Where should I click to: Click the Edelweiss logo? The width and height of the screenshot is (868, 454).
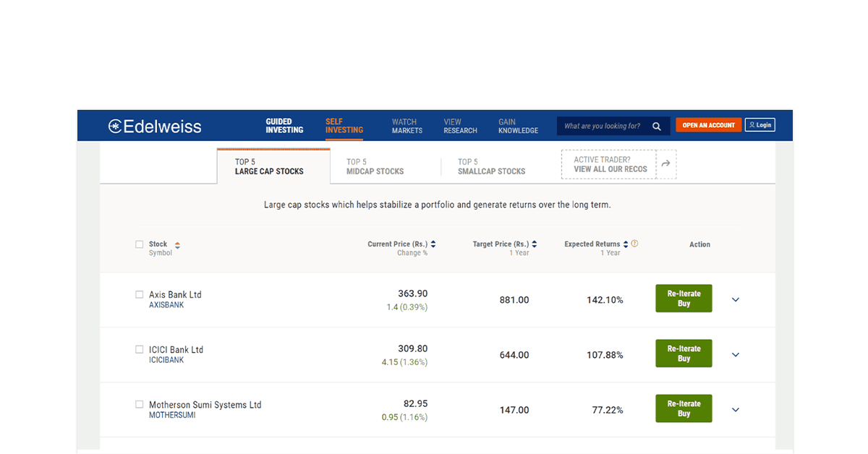click(x=155, y=127)
